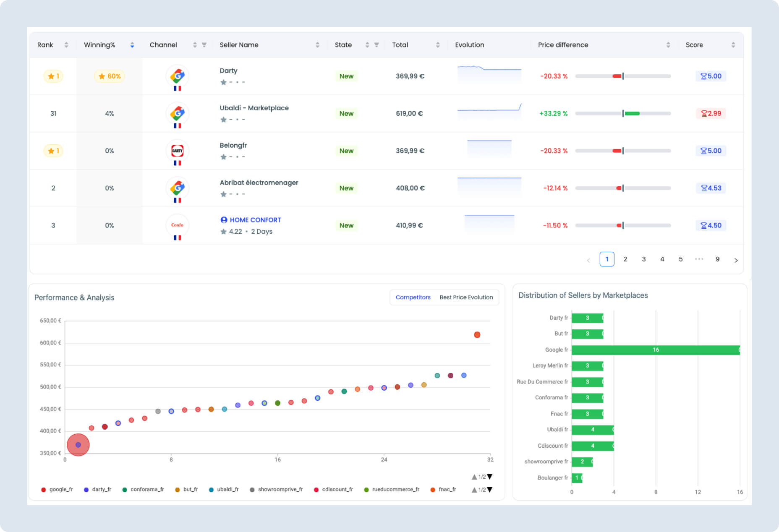Go to page 5

[681, 259]
